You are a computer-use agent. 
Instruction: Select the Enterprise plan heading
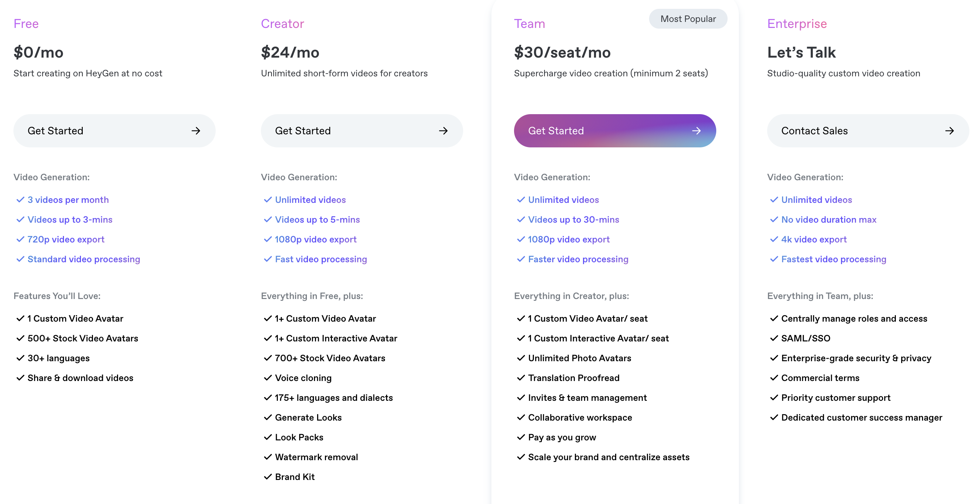pyautogui.click(x=797, y=24)
